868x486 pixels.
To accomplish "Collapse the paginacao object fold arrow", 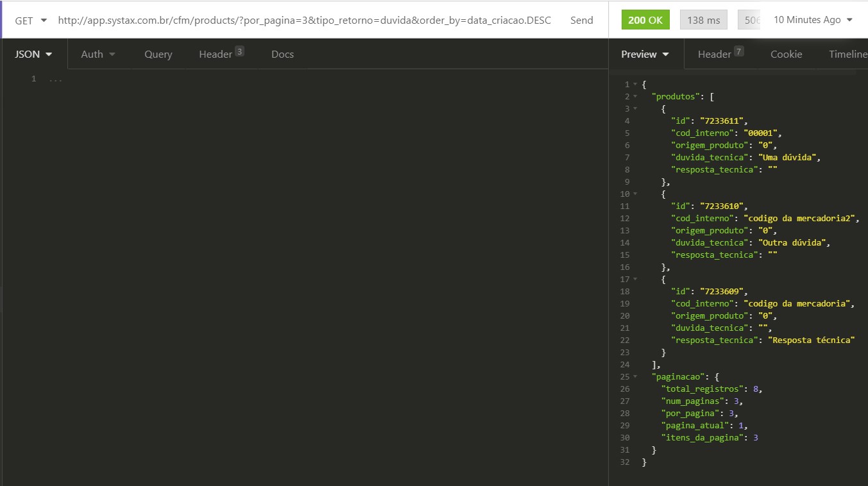I will [635, 377].
